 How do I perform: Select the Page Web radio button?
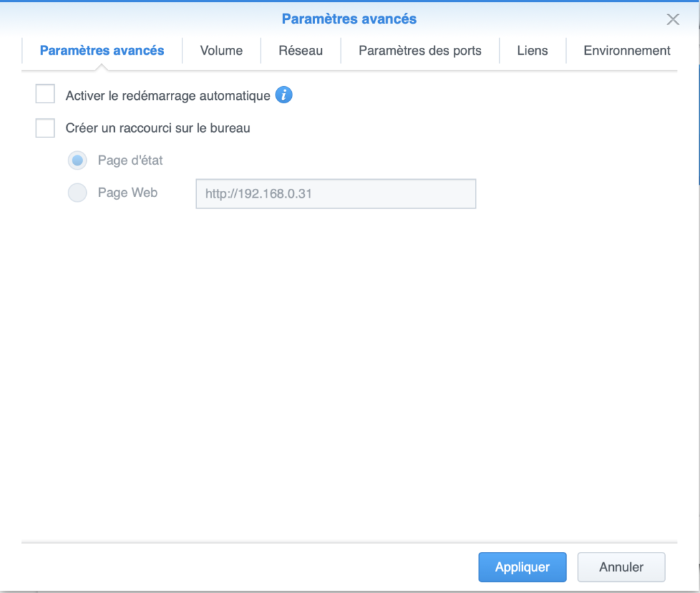click(x=77, y=192)
